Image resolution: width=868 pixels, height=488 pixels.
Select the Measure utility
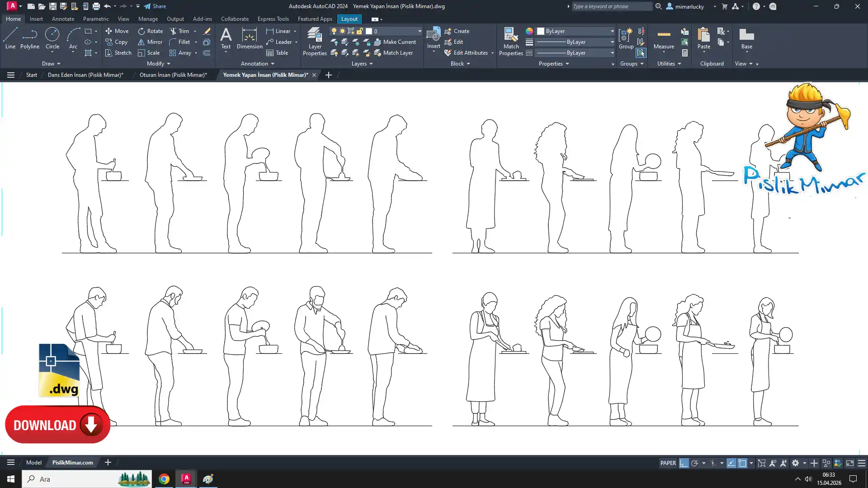663,38
